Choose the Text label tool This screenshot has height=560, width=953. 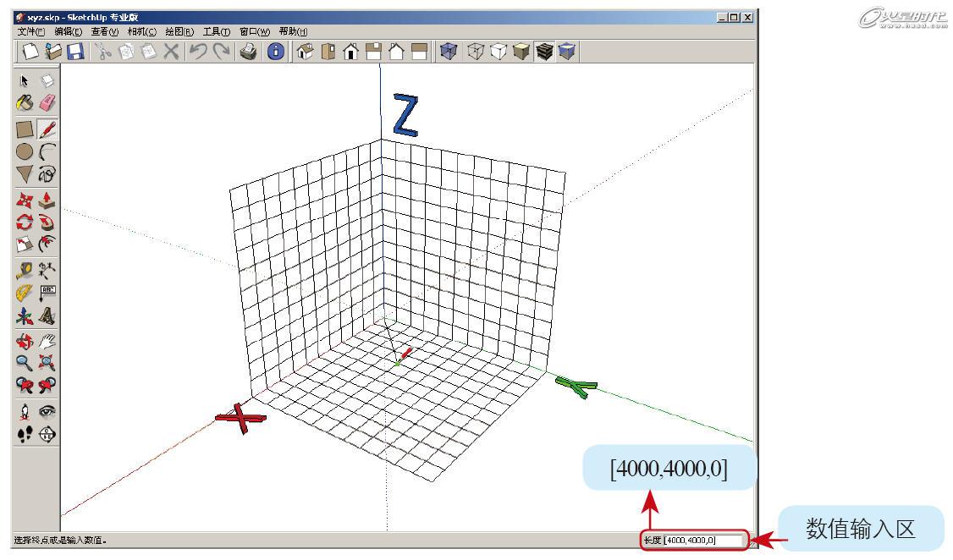[47, 293]
